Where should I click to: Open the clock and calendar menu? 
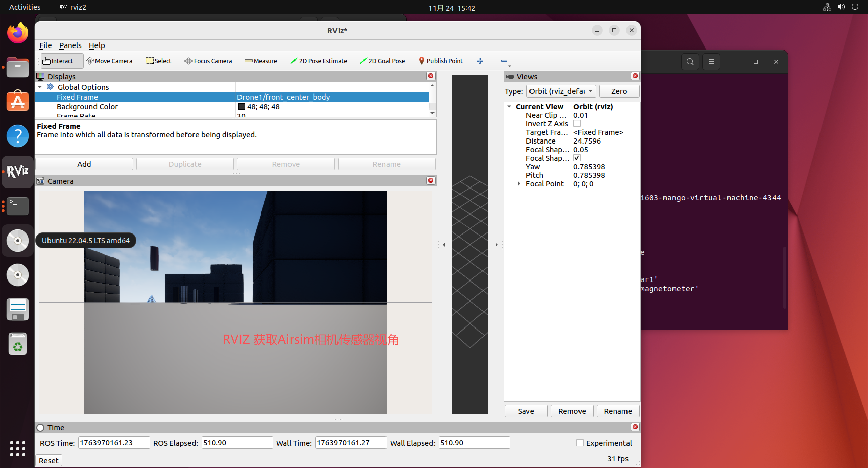click(452, 8)
